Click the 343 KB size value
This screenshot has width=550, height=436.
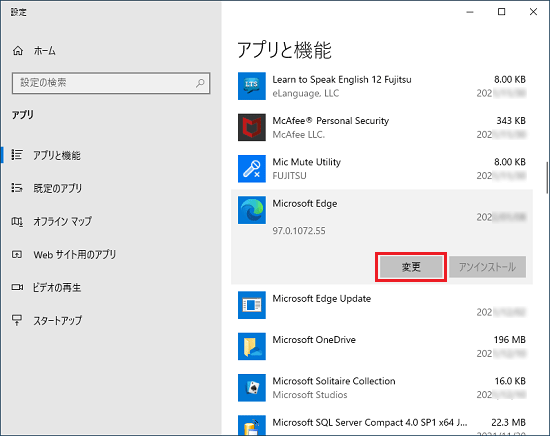(x=511, y=121)
